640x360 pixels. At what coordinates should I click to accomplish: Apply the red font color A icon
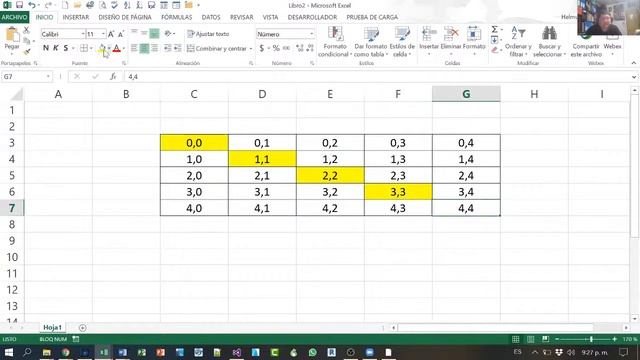[117, 49]
